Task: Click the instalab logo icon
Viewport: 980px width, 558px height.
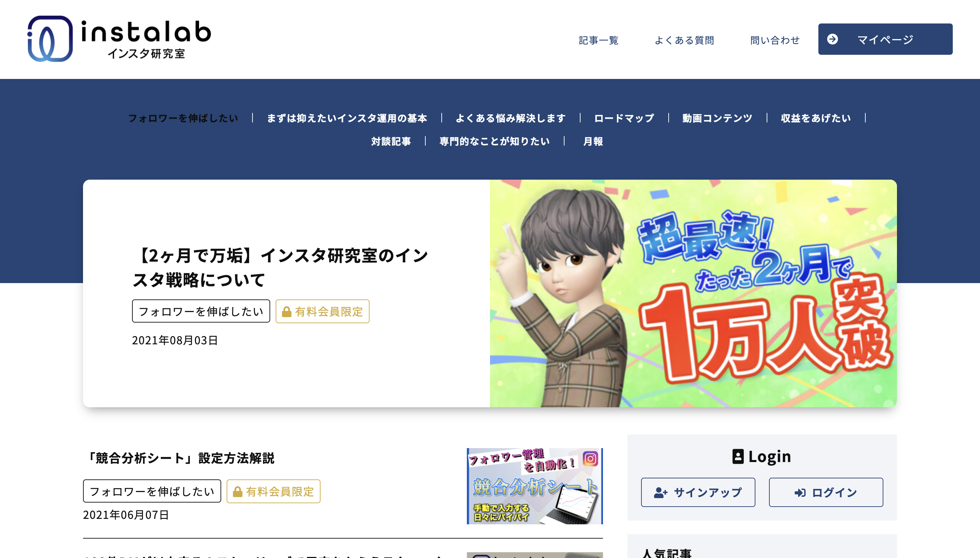Action: click(x=50, y=39)
